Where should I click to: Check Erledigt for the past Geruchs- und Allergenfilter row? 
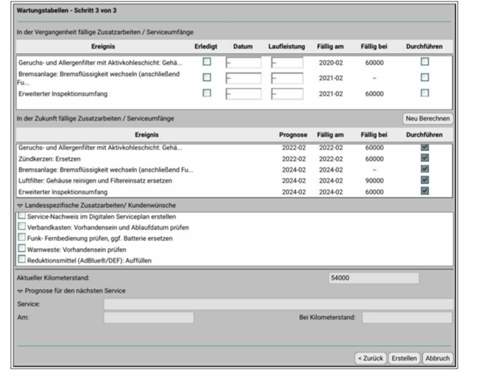207,61
